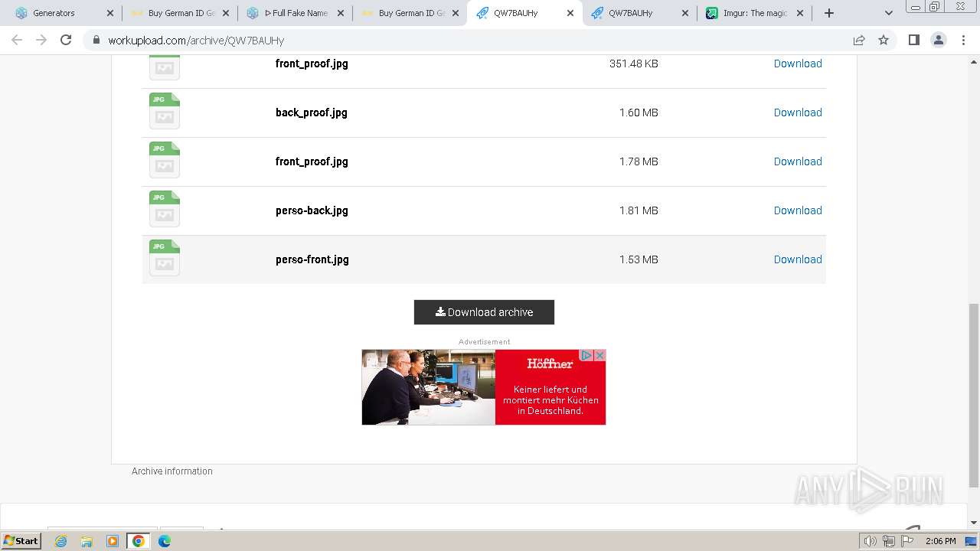Open the tab search dropdown arrow
The width and height of the screenshot is (980, 551).
(x=888, y=13)
